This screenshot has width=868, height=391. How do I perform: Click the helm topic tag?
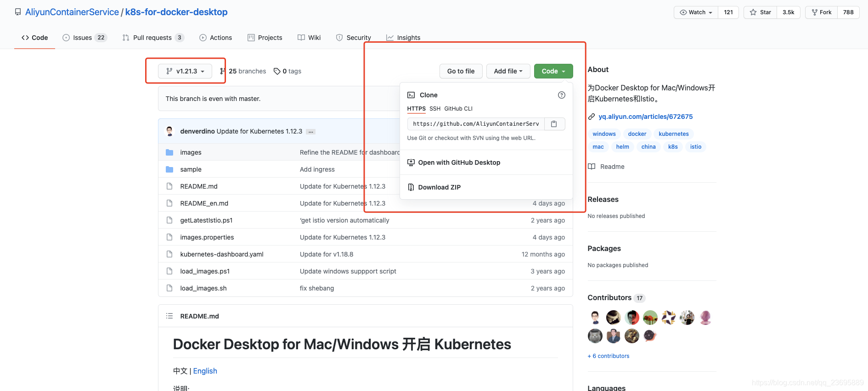622,147
